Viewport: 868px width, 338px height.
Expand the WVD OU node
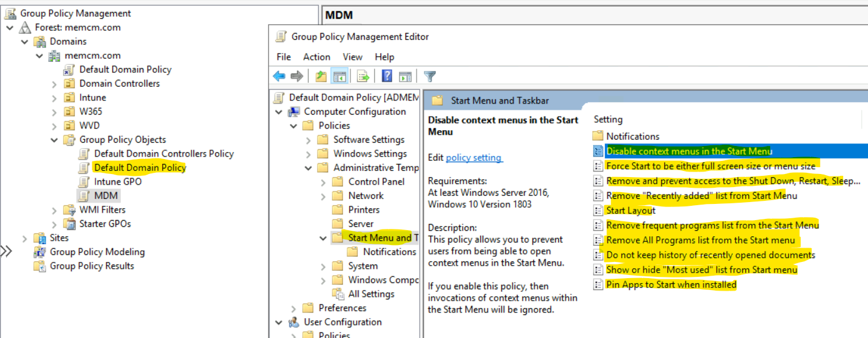click(x=54, y=126)
